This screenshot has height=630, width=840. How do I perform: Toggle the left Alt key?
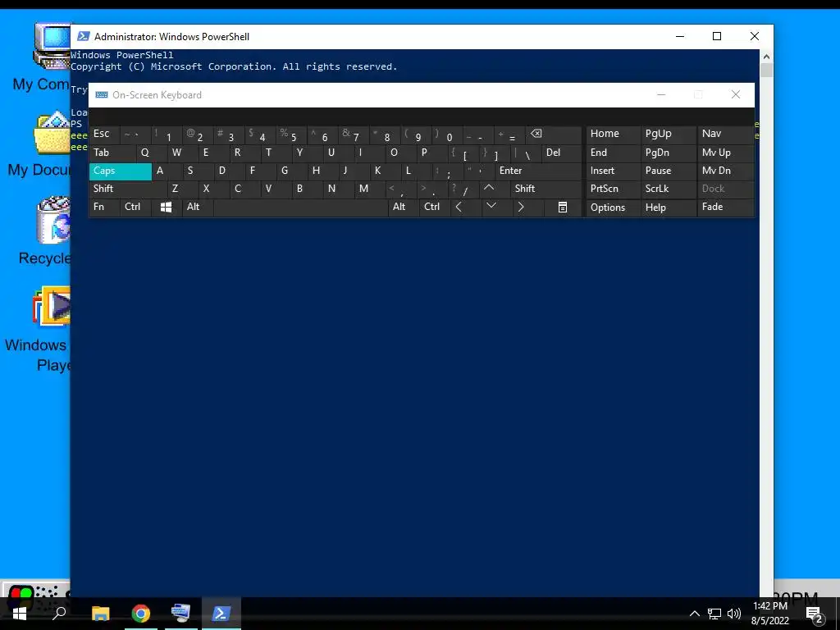pos(198,207)
